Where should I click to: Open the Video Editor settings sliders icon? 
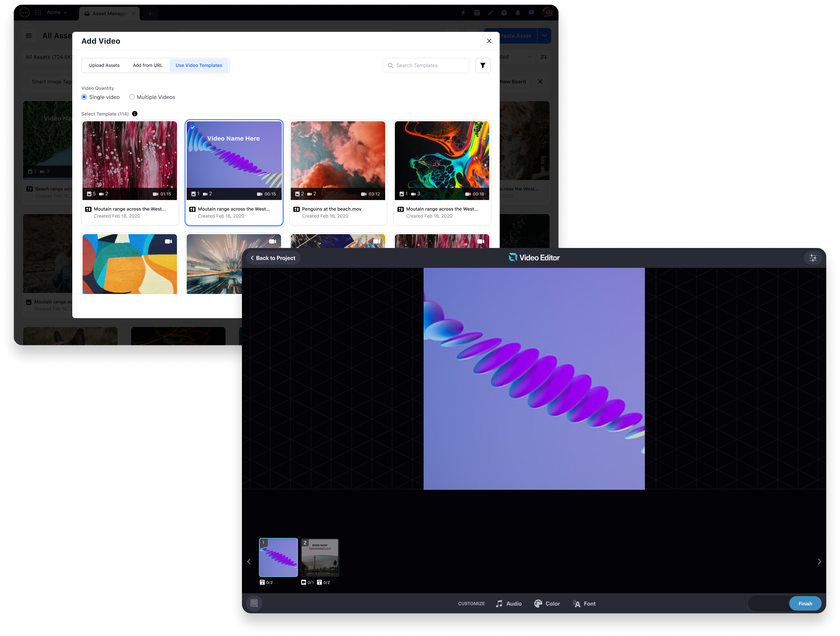tap(813, 258)
